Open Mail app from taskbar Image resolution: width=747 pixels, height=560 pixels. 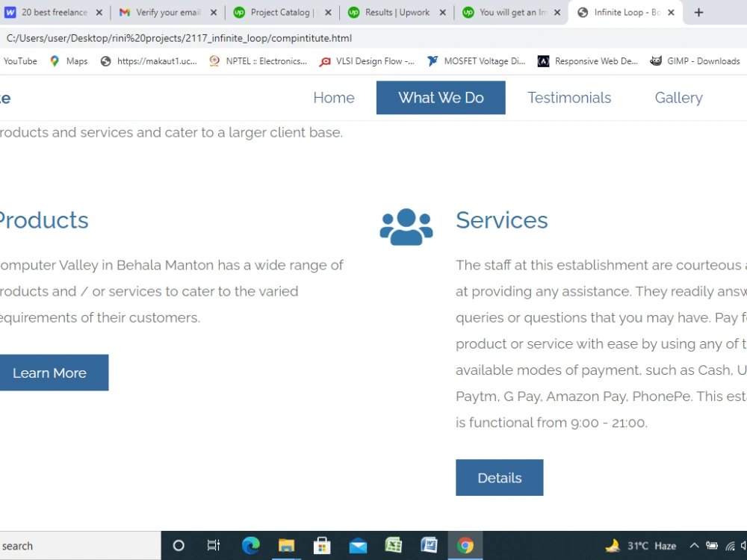click(358, 546)
